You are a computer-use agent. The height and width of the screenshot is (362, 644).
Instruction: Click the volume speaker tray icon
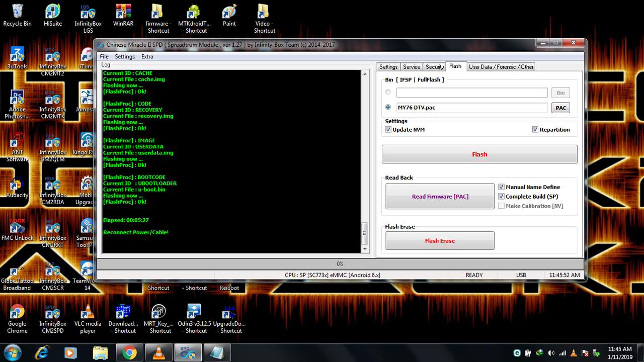(551, 353)
